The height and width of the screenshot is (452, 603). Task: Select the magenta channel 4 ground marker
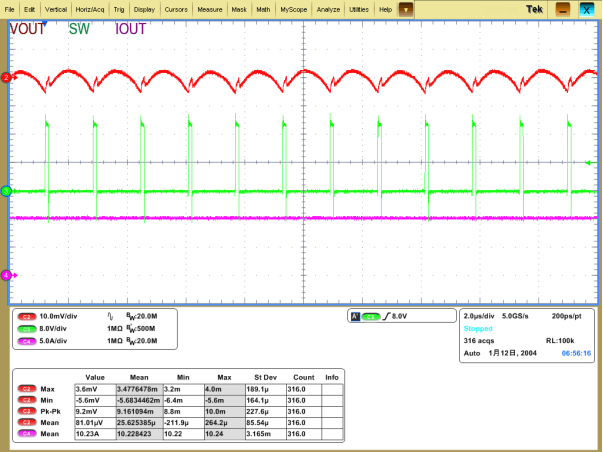tap(6, 274)
